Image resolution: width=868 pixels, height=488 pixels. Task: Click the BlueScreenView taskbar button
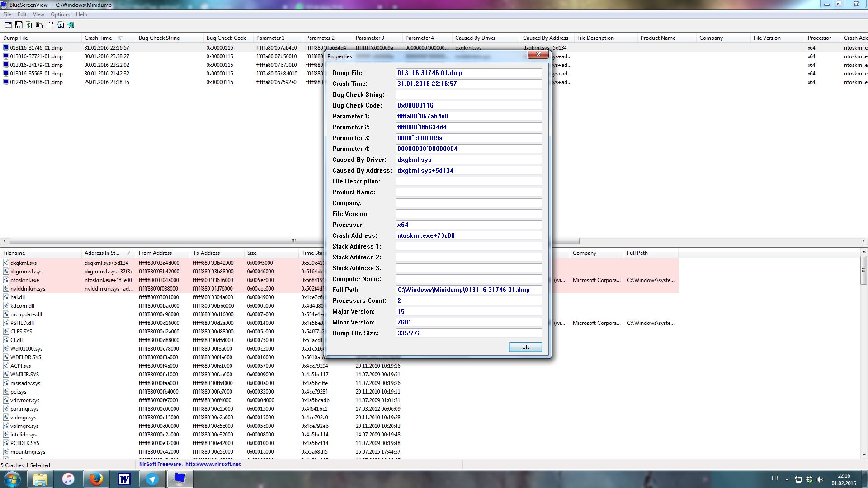click(x=180, y=479)
